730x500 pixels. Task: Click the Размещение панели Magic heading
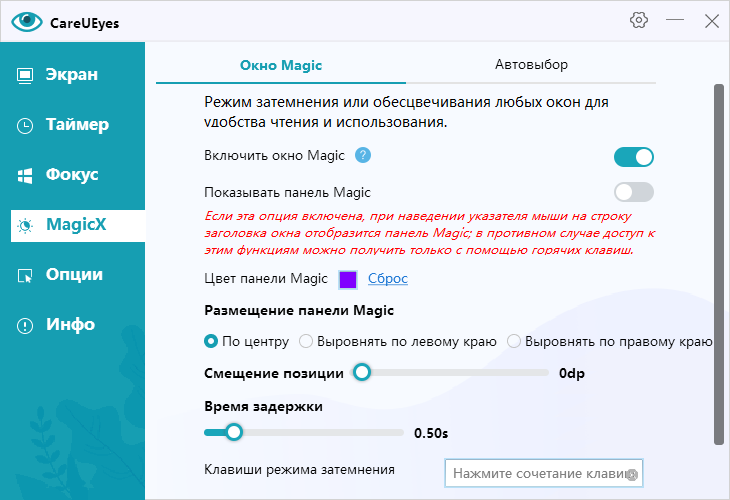(x=299, y=311)
